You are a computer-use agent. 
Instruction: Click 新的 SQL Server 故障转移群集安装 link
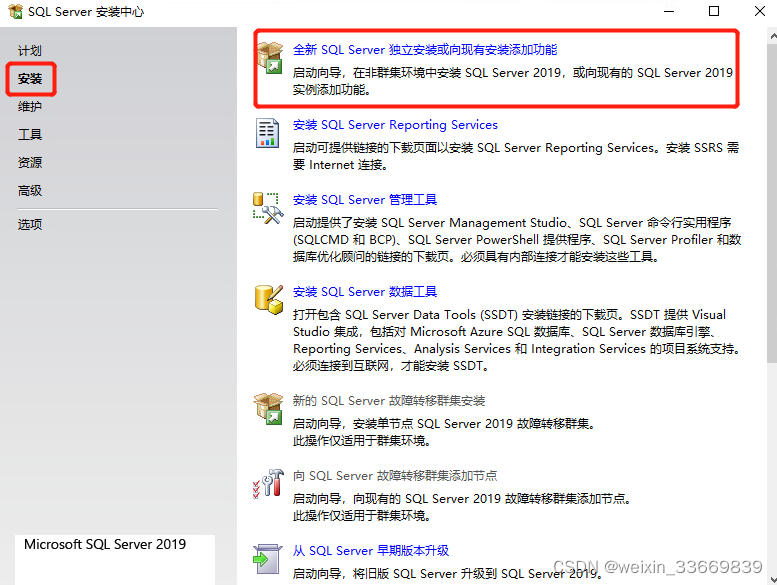pos(388,401)
